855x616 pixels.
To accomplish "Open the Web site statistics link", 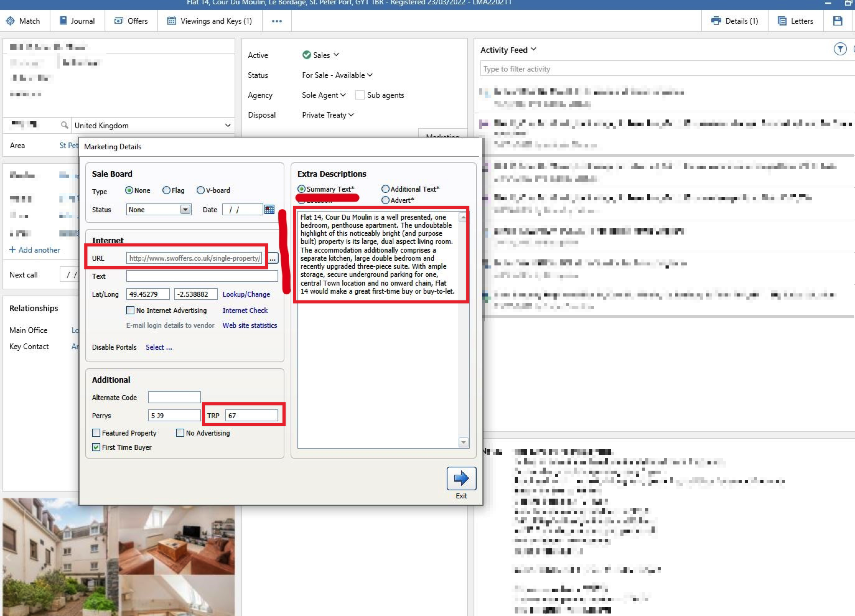I will point(250,325).
